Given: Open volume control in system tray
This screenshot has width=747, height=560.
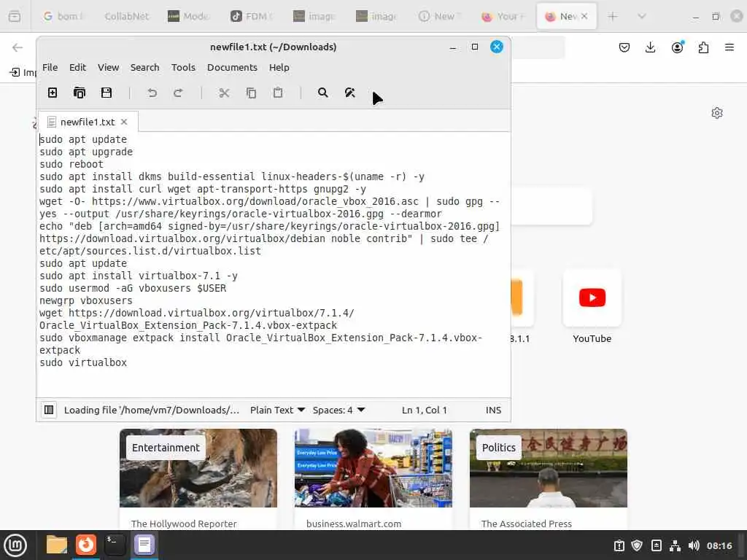Looking at the screenshot, I should (694, 545).
